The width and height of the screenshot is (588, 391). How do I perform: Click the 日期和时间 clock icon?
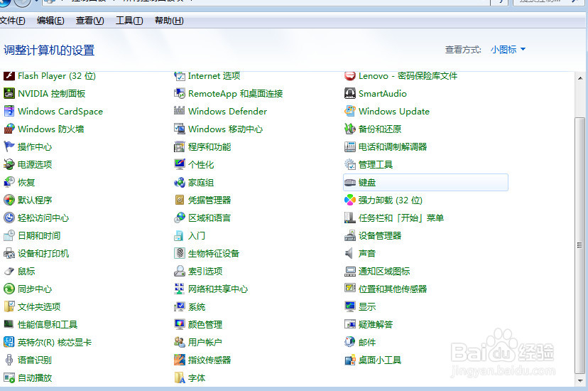[x=9, y=235]
